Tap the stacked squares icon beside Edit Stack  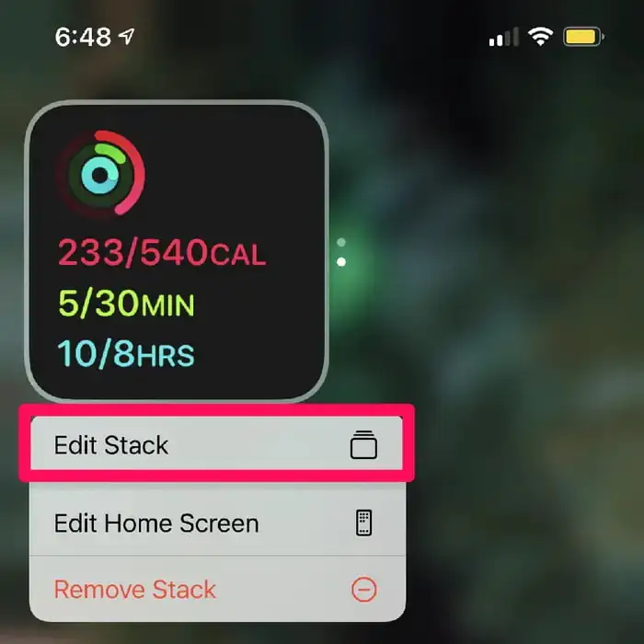(x=363, y=444)
